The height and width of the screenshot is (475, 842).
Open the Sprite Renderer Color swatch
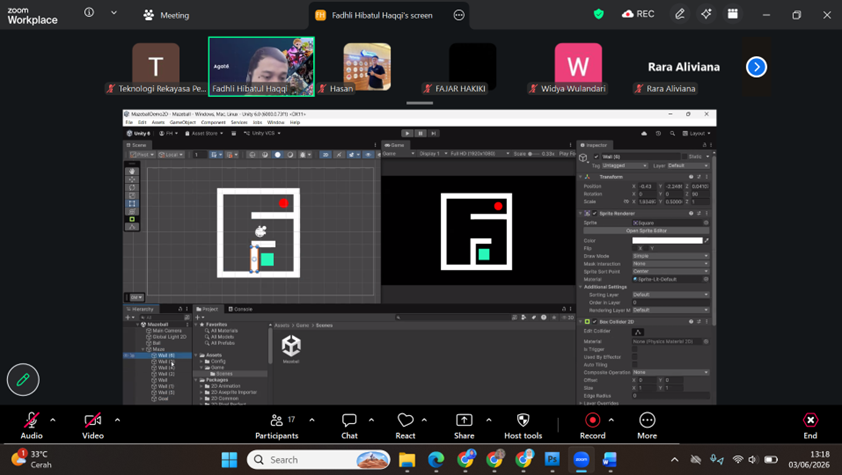click(x=667, y=240)
